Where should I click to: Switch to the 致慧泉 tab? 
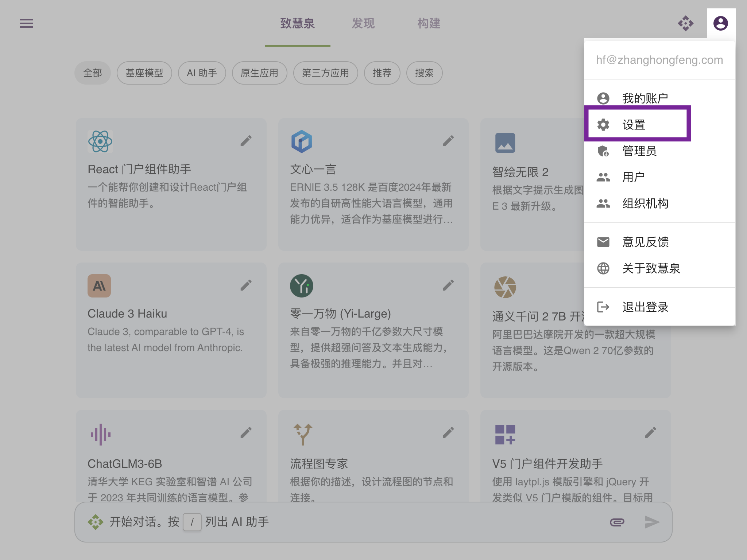(298, 23)
